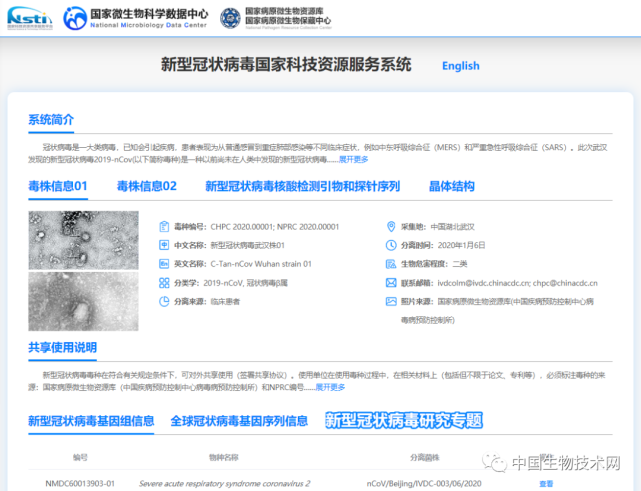Click the 照片来源 picture icon
The width and height of the screenshot is (641, 491).
point(391,302)
